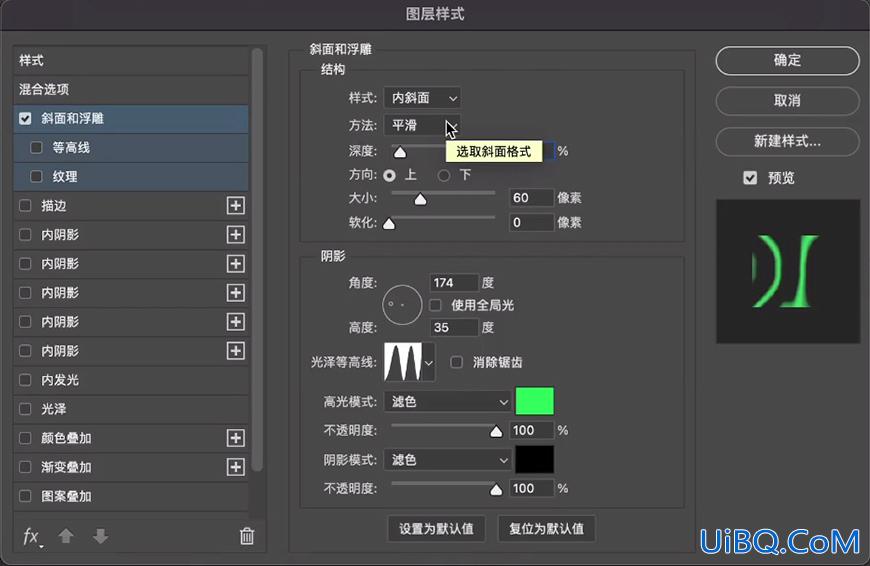Image resolution: width=870 pixels, height=566 pixels.
Task: Enable the 描边 effect checkbox
Action: [x=25, y=205]
